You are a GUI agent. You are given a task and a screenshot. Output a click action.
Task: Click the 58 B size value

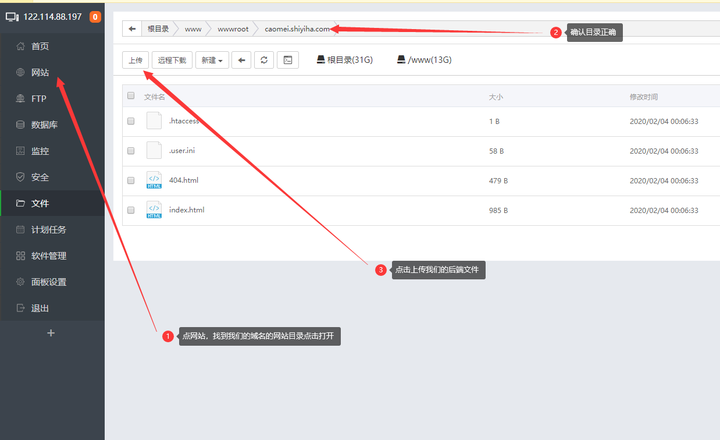[x=496, y=151]
